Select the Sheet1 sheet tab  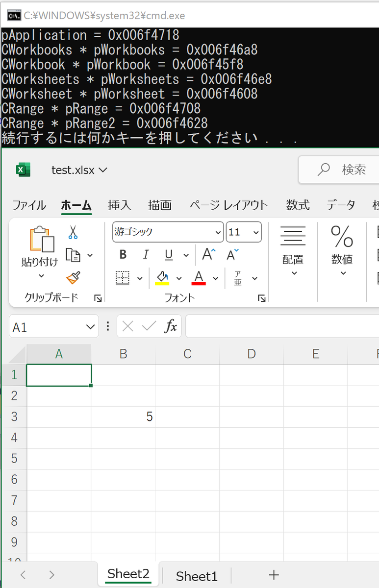pos(197,576)
